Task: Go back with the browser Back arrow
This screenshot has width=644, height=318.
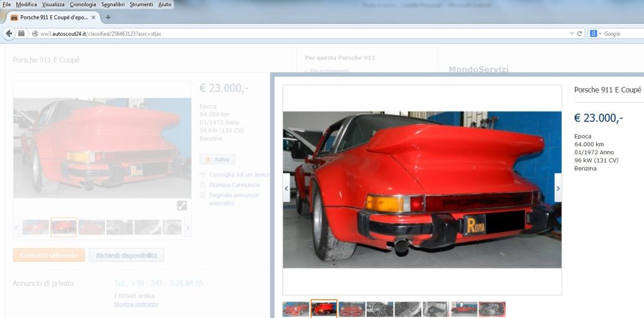Action: 9,33
